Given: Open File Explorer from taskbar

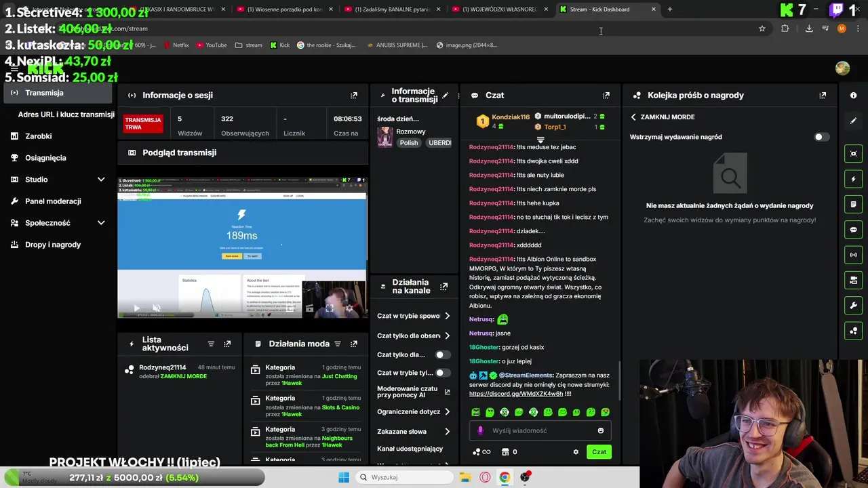Looking at the screenshot, I should [465, 477].
